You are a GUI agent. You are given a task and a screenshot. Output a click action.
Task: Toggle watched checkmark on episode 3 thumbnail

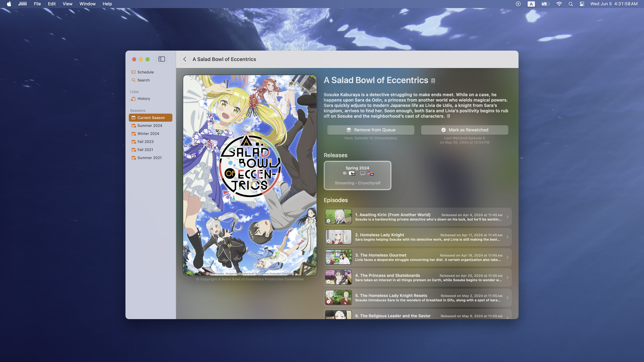point(329,261)
